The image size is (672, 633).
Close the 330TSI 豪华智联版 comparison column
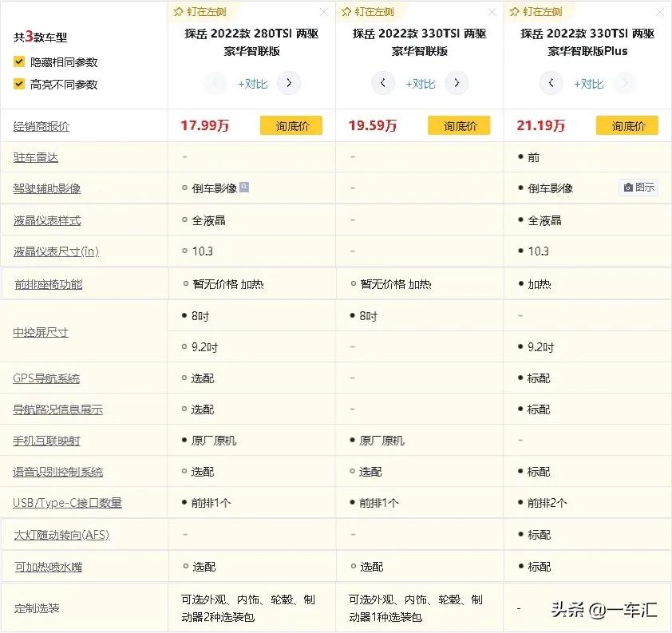pos(492,12)
